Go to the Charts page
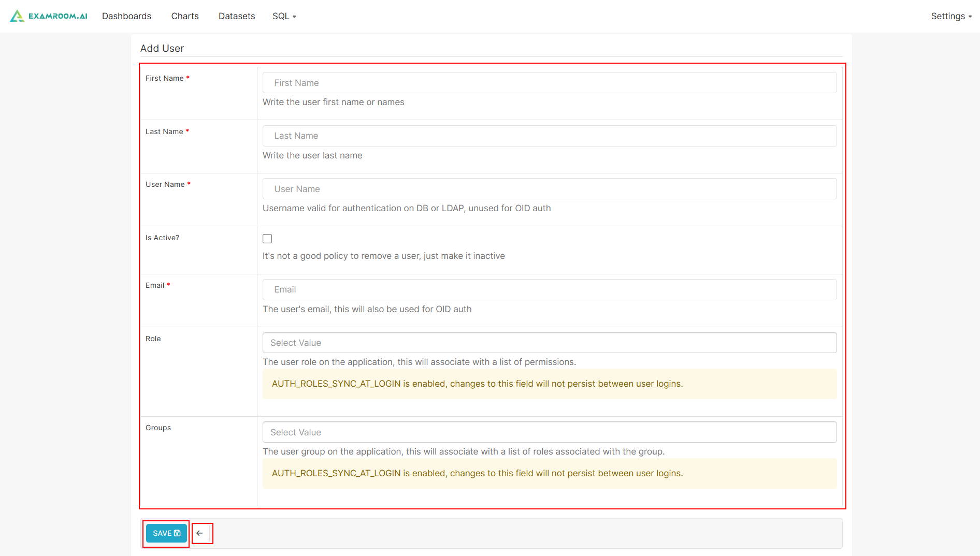This screenshot has height=556, width=980. coord(185,16)
